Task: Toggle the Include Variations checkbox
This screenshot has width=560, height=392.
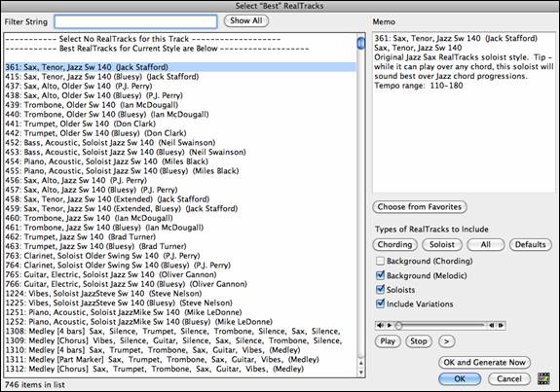Action: click(380, 303)
